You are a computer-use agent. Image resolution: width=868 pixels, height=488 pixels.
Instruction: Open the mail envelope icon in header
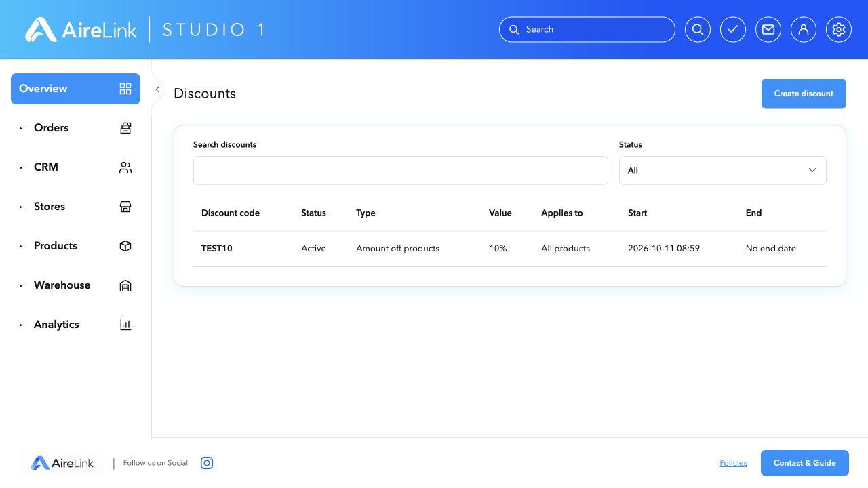click(x=768, y=30)
